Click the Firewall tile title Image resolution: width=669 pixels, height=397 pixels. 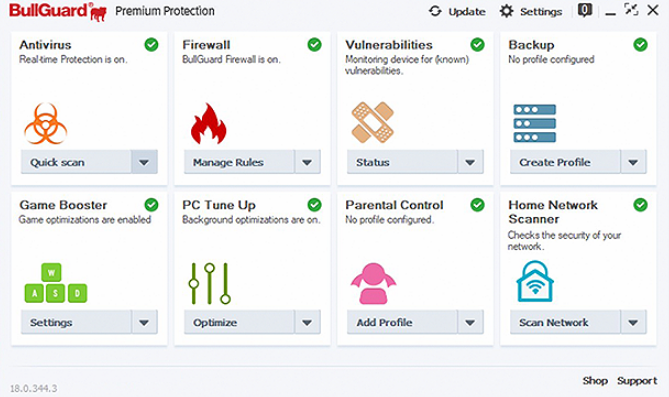[206, 45]
